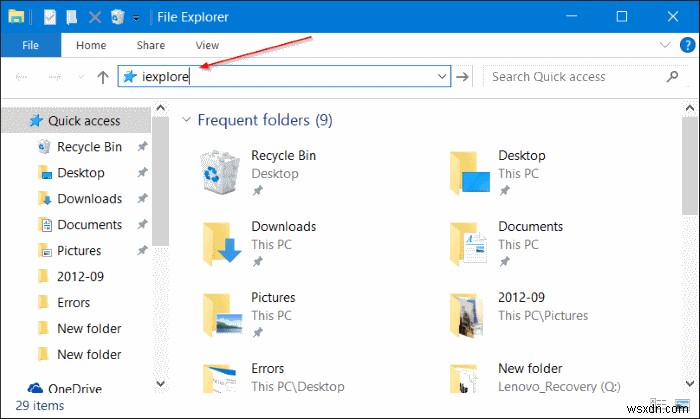700x419 pixels.
Task: Select the Downloads folder icon in Frequent folders
Action: click(x=222, y=244)
